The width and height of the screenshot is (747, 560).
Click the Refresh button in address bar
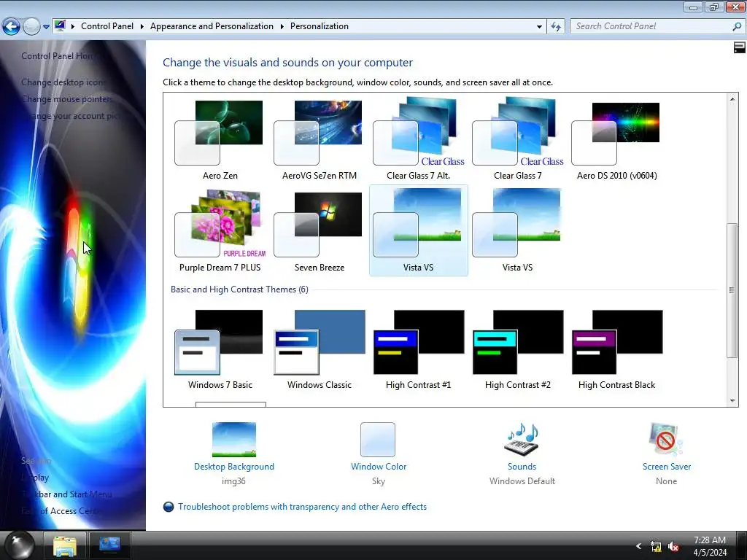556,26
